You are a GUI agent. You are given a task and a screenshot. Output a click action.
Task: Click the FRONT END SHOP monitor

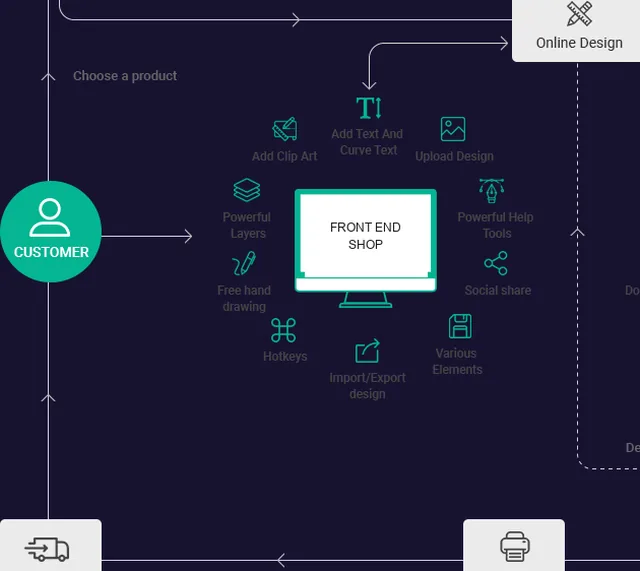click(x=366, y=248)
